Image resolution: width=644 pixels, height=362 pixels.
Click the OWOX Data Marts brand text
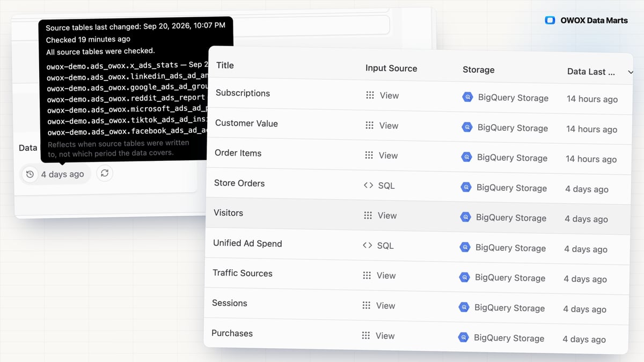coord(594,20)
